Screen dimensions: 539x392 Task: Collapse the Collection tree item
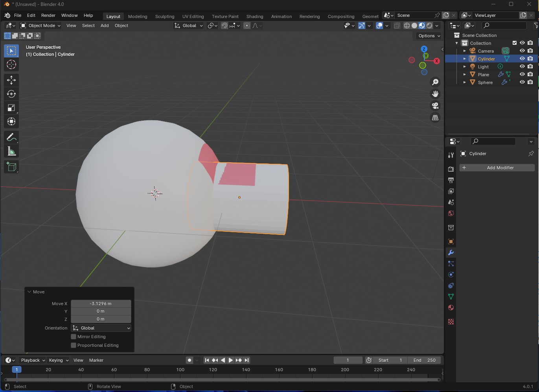coord(456,43)
